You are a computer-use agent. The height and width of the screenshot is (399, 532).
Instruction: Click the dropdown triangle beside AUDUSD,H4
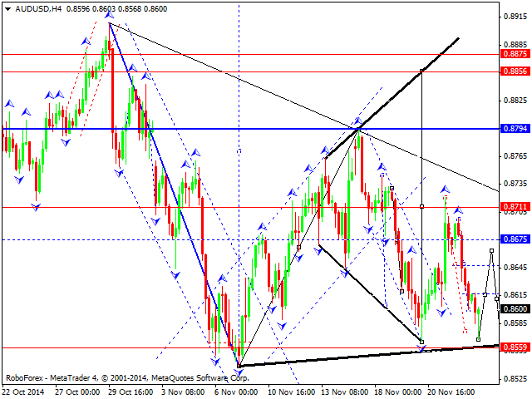7,9
